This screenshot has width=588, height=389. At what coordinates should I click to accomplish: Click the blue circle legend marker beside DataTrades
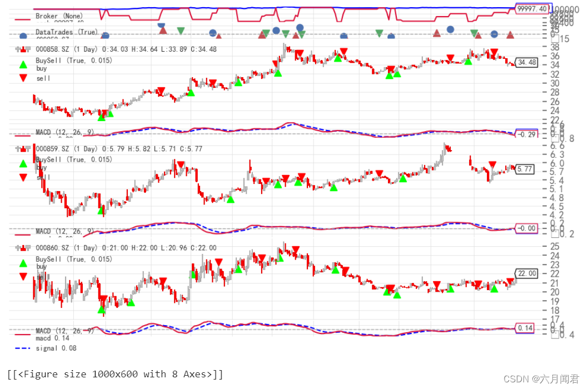pyautogui.click(x=23, y=36)
